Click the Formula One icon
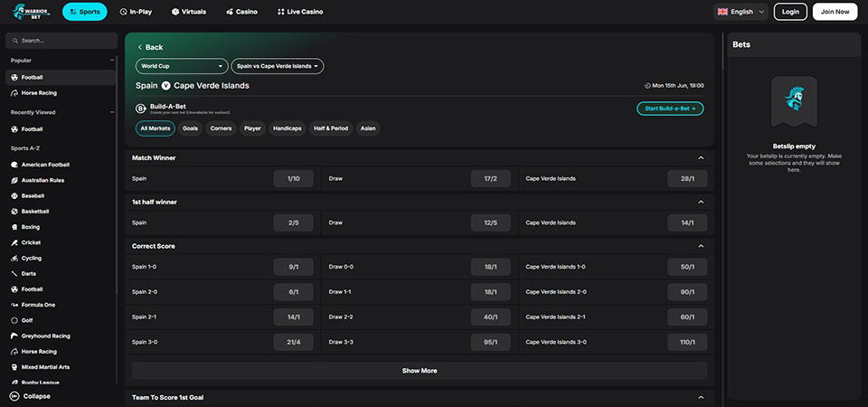This screenshot has width=868, height=407. [14, 305]
